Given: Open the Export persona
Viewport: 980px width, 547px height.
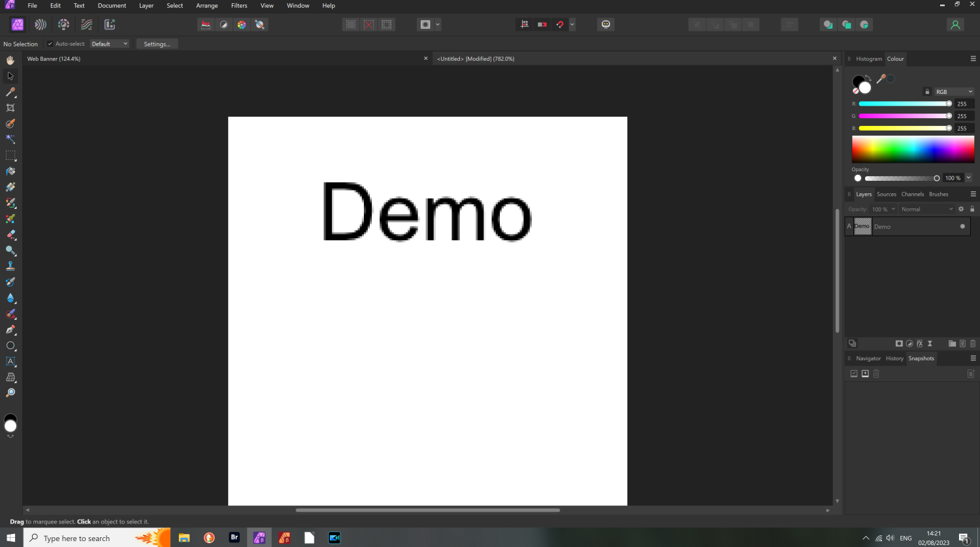Looking at the screenshot, I should point(110,24).
